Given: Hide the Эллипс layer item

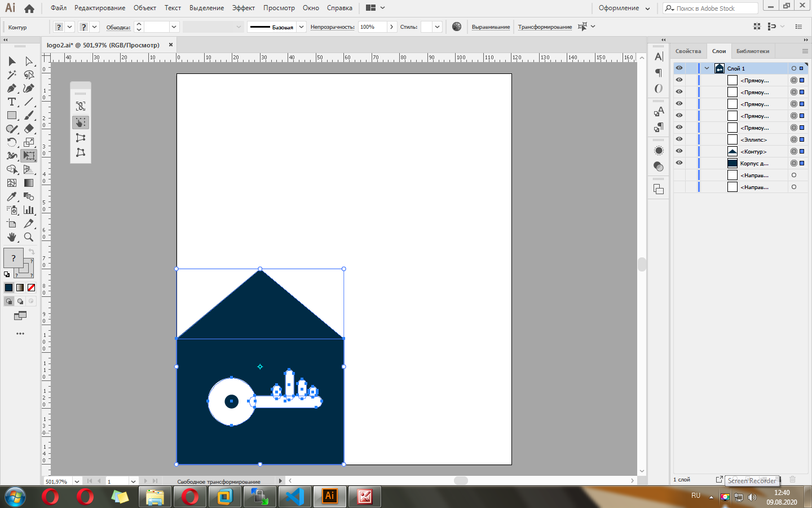Looking at the screenshot, I should pyautogui.click(x=679, y=139).
